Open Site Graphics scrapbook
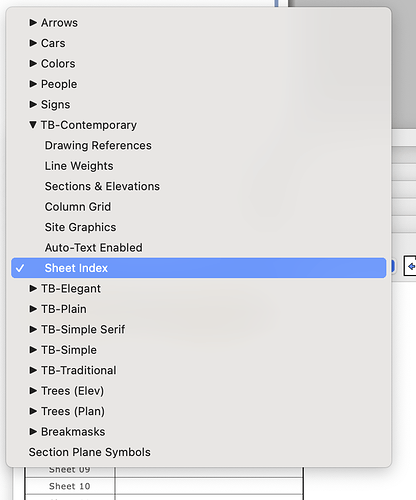 click(x=80, y=227)
